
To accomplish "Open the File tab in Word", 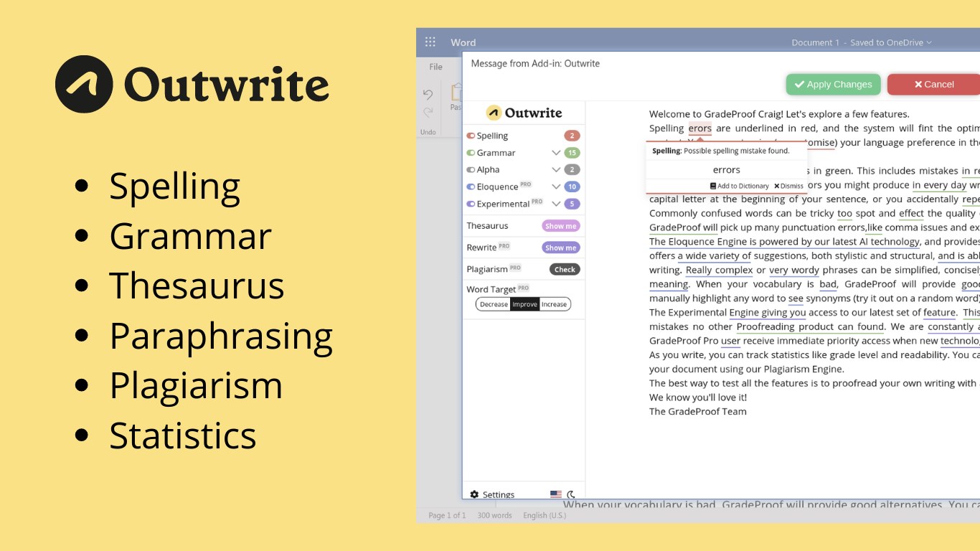I will click(435, 67).
